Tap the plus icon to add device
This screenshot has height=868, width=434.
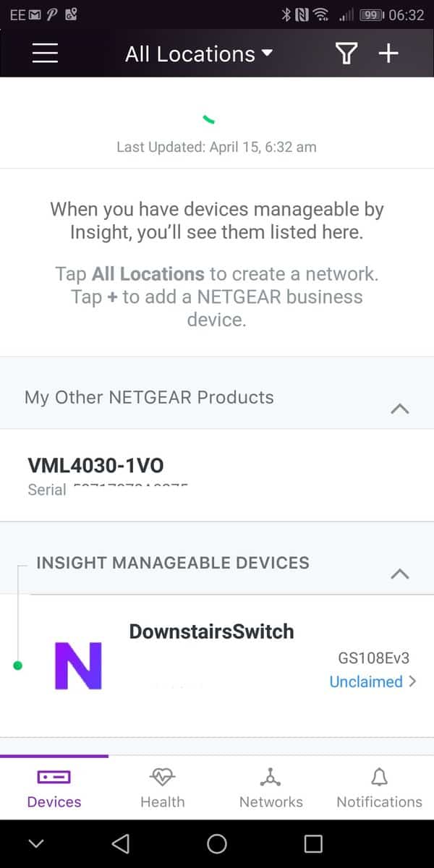click(x=389, y=54)
